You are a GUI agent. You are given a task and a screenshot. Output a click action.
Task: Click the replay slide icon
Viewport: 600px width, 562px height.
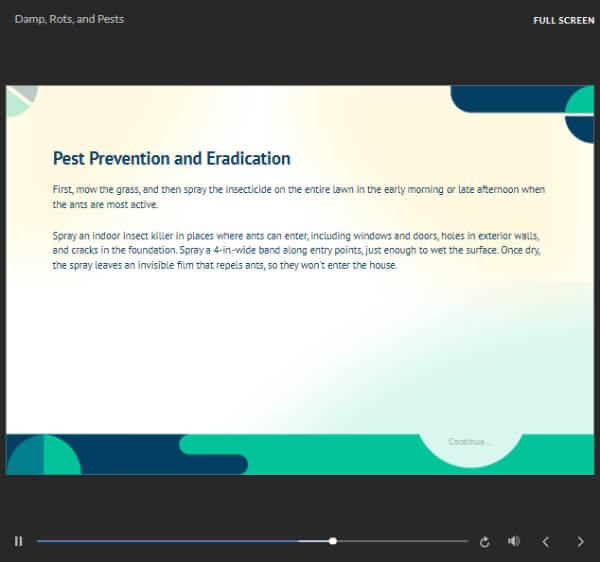[485, 541]
